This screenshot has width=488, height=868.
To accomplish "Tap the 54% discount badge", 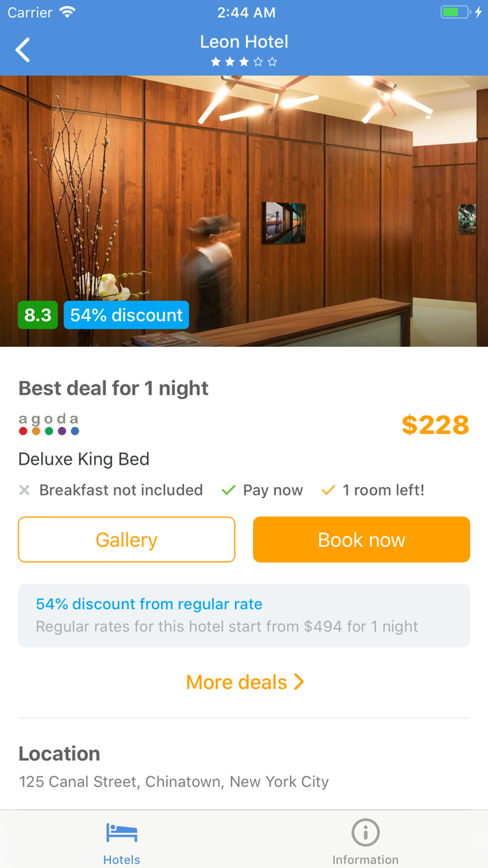I will click(126, 315).
